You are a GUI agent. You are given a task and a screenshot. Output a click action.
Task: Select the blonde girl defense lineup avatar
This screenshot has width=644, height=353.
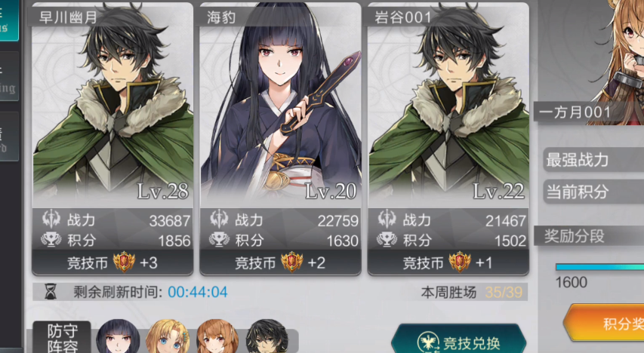pos(168,337)
